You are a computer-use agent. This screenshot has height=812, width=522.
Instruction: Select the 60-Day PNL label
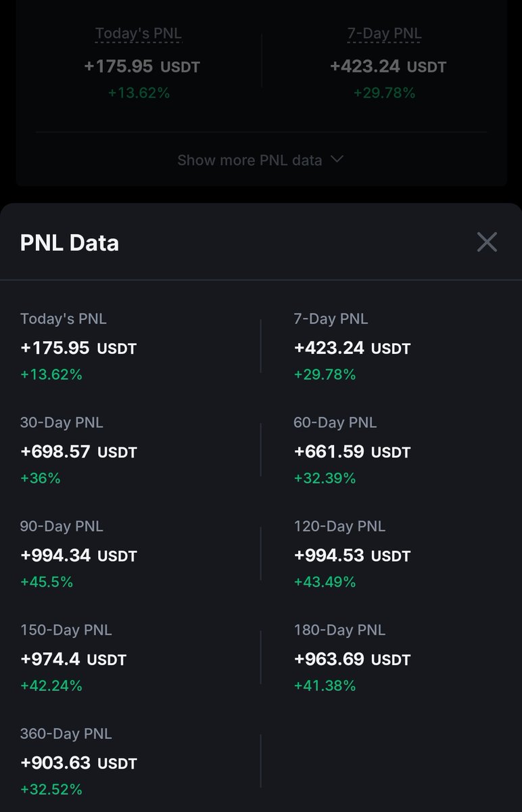pos(335,422)
